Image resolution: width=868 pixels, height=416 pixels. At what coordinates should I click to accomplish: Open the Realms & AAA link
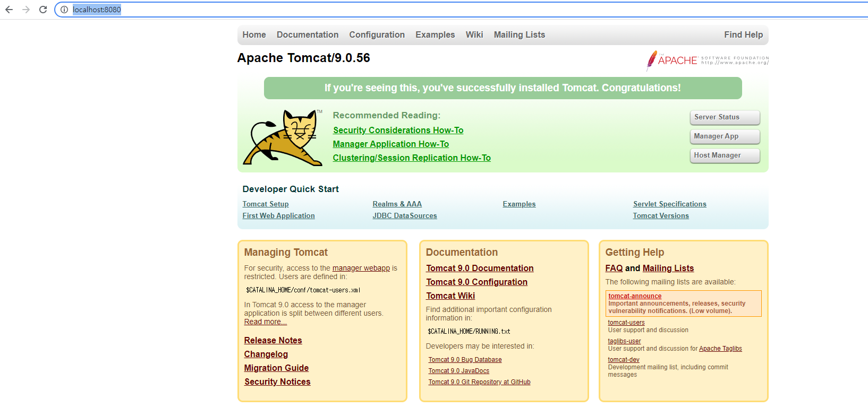coord(397,204)
